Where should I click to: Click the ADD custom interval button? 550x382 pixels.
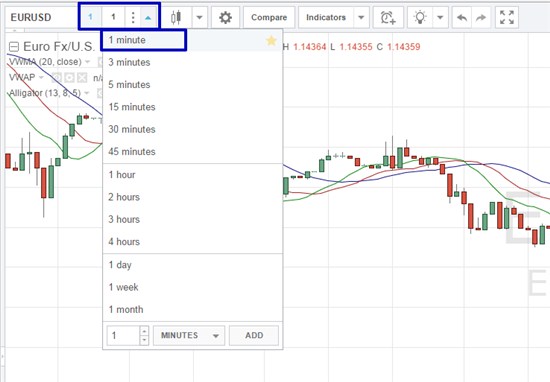[254, 335]
